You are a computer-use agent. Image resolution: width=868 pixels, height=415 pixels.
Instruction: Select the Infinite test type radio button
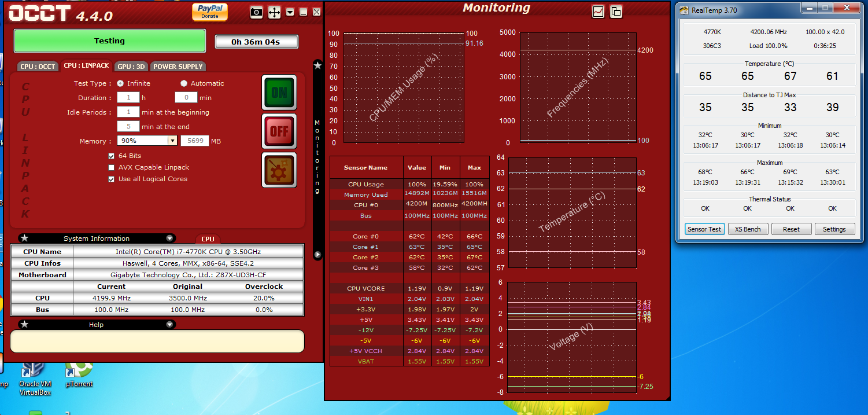pos(120,83)
